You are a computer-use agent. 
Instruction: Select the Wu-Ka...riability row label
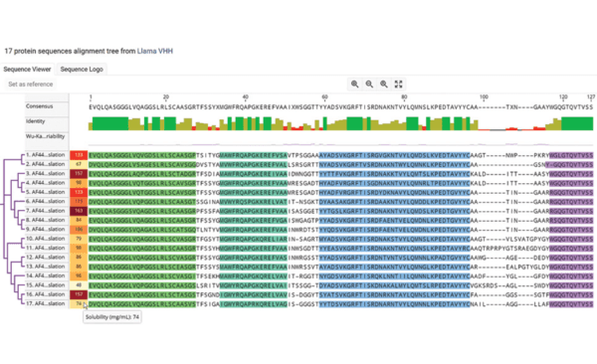[45, 136]
